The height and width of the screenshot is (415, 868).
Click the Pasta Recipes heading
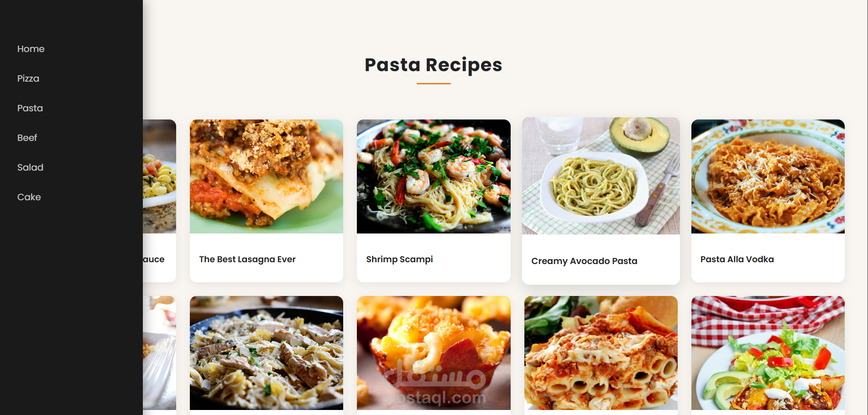[x=434, y=65]
